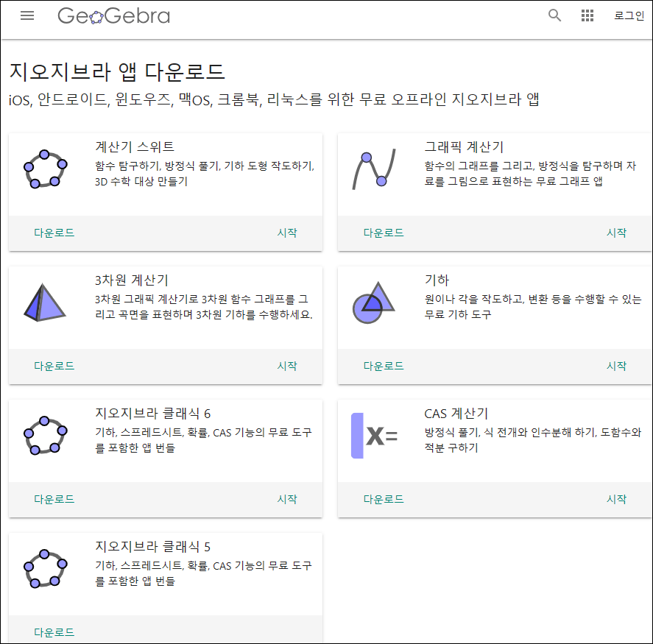Start 지오지브라 클래식 6
Viewport: 653px width, 644px height.
click(x=287, y=499)
